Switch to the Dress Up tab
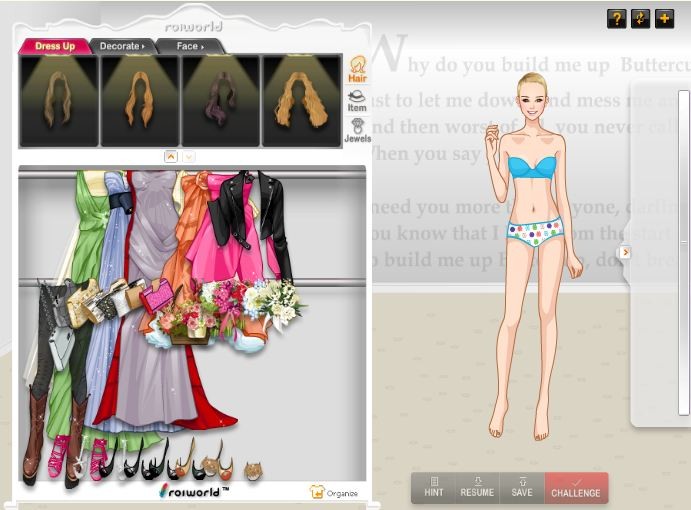This screenshot has height=510, width=691. pos(55,46)
